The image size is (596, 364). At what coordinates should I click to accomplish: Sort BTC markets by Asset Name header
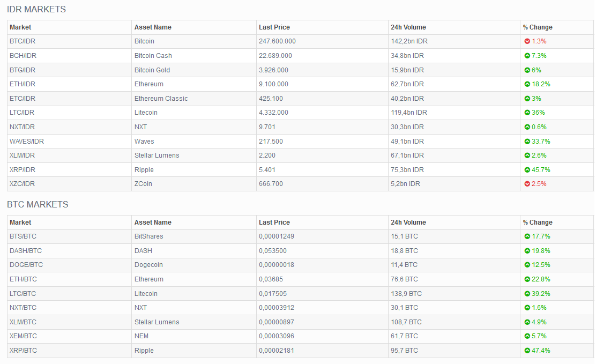(x=153, y=222)
